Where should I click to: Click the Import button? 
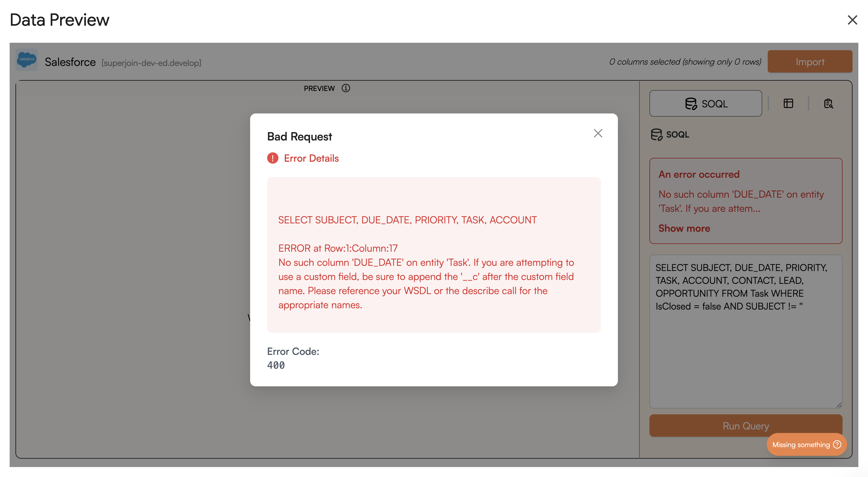pos(810,62)
